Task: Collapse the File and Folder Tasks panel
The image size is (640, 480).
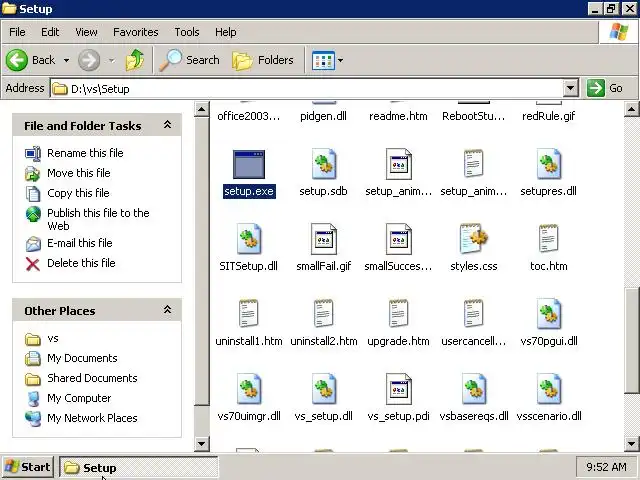Action: click(167, 125)
